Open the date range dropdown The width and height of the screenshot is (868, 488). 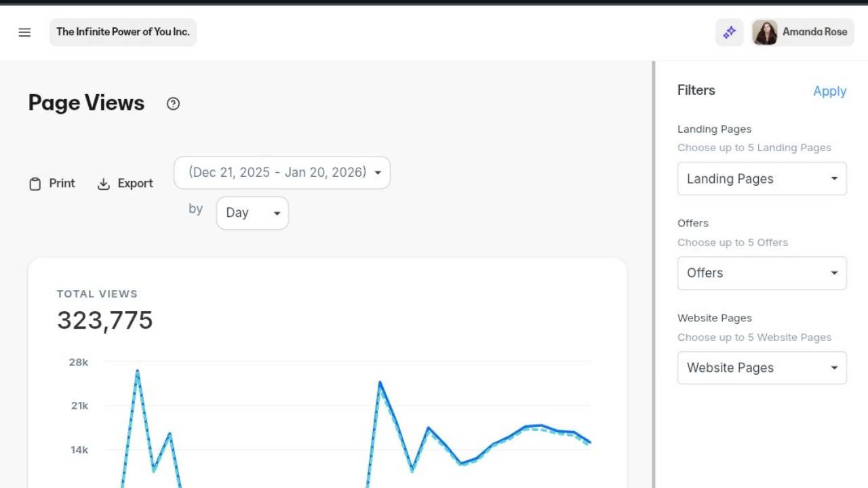point(282,173)
